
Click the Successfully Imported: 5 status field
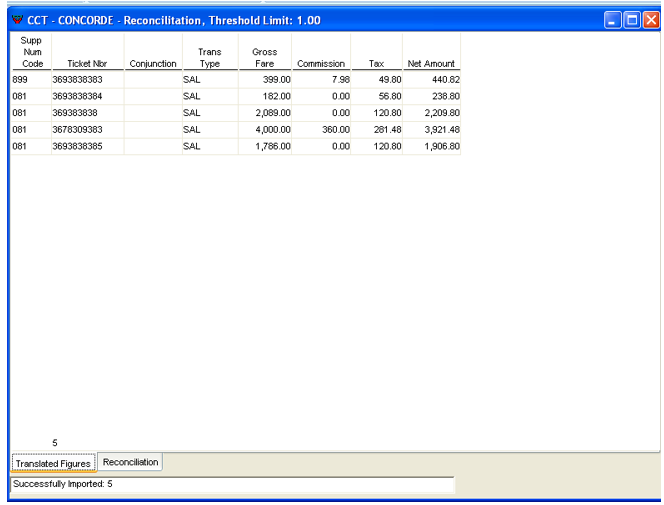click(232, 484)
